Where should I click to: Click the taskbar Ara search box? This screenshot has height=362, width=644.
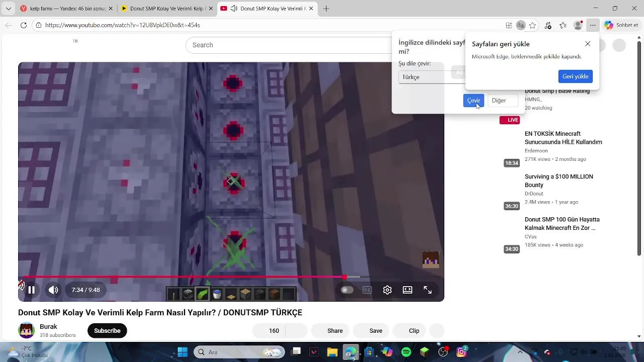click(239, 352)
